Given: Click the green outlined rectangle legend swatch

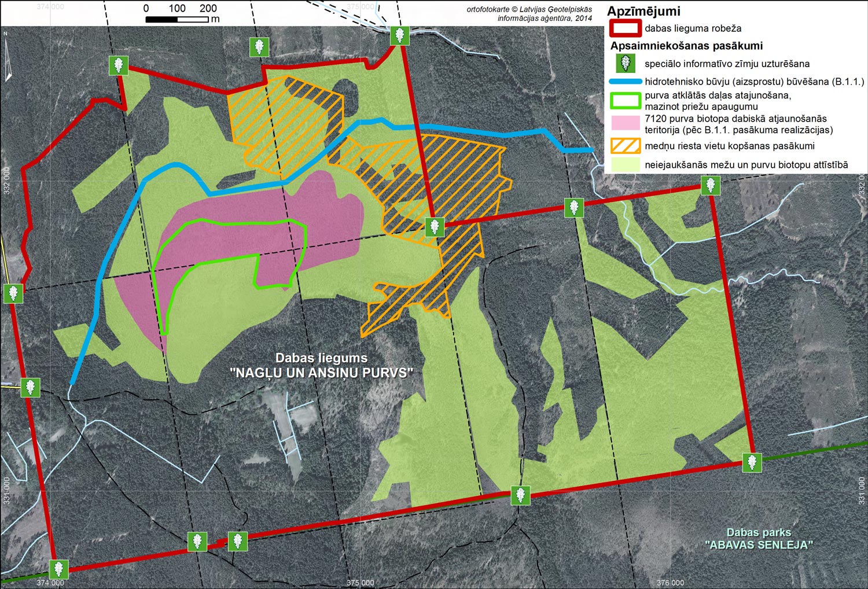Looking at the screenshot, I should (624, 101).
